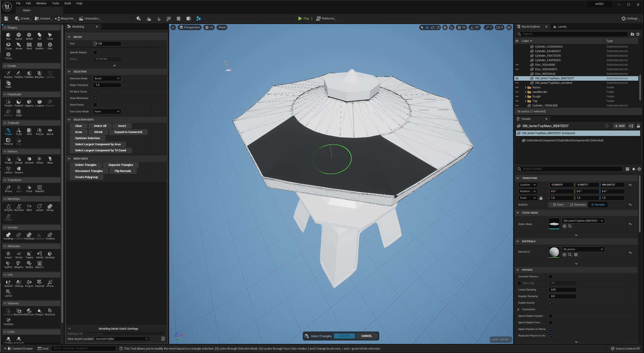This screenshot has height=353, width=644.
Task: Select the AutoUV tool in UVs section
Action: click(8, 282)
